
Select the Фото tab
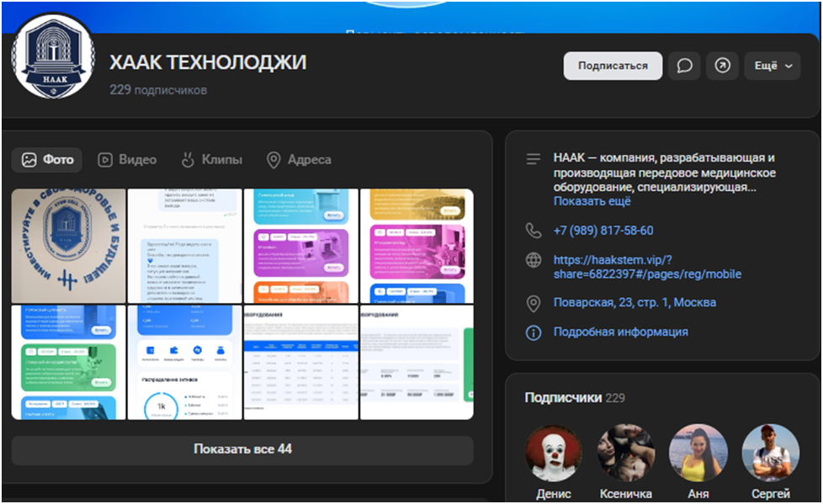(x=47, y=160)
